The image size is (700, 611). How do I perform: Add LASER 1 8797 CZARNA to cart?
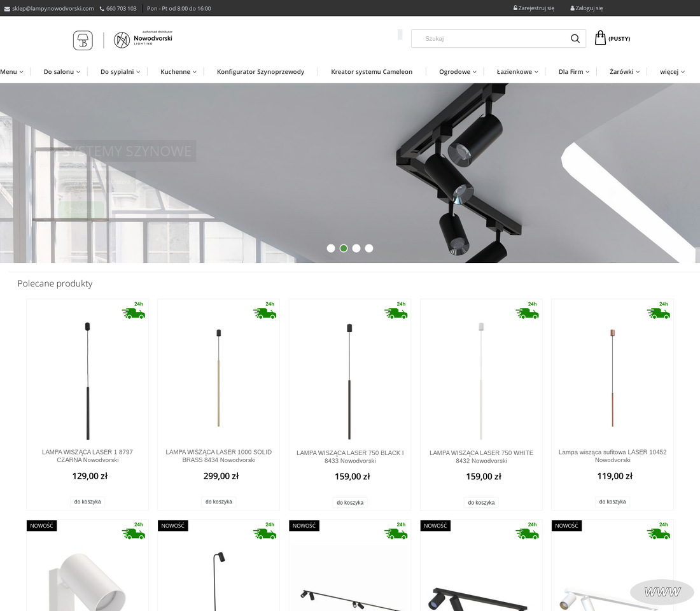tap(88, 502)
